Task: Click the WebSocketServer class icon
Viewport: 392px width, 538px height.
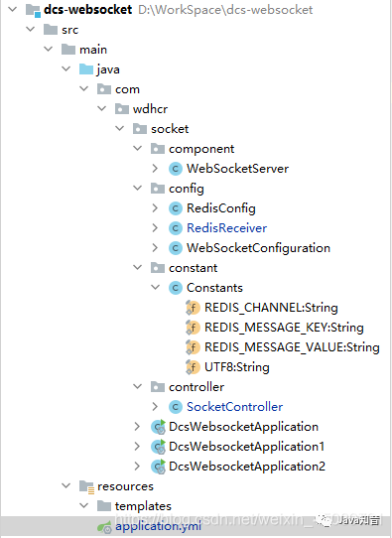Action: coord(176,169)
